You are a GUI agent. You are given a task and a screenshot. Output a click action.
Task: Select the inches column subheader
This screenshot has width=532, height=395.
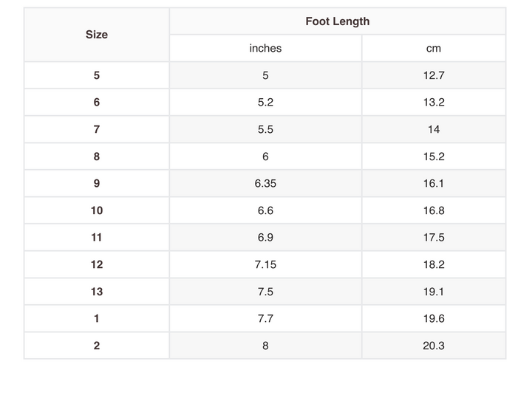tap(265, 49)
